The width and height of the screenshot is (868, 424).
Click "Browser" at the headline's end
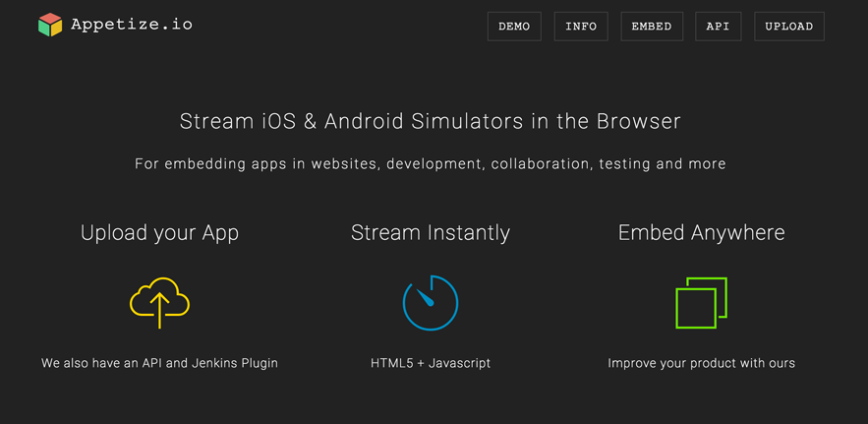pyautogui.click(x=639, y=122)
